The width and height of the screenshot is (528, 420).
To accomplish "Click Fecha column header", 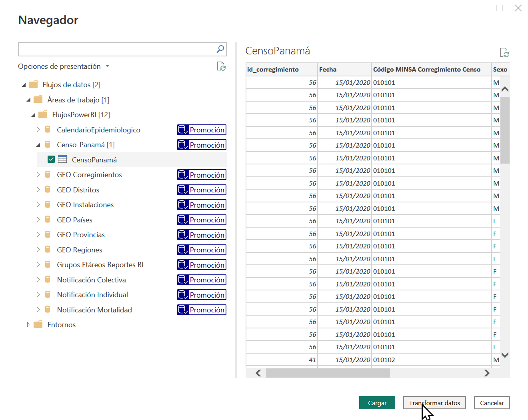I will [x=345, y=69].
